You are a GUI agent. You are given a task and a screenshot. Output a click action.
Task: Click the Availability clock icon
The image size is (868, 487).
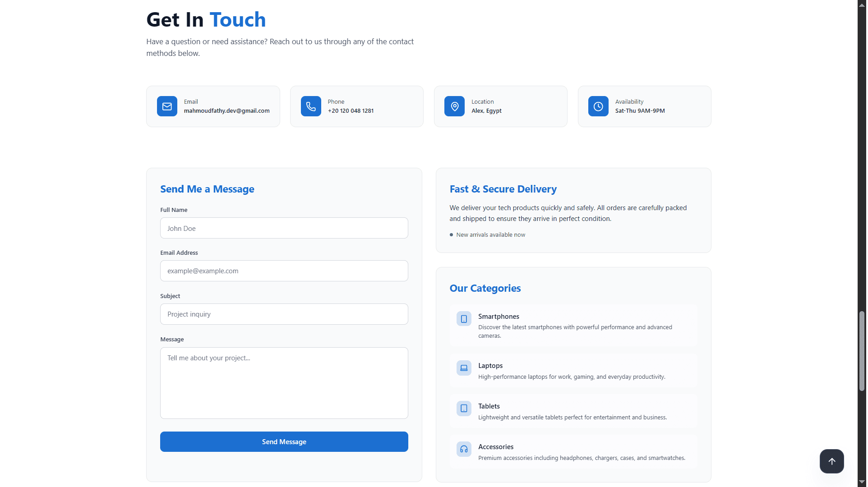click(598, 106)
